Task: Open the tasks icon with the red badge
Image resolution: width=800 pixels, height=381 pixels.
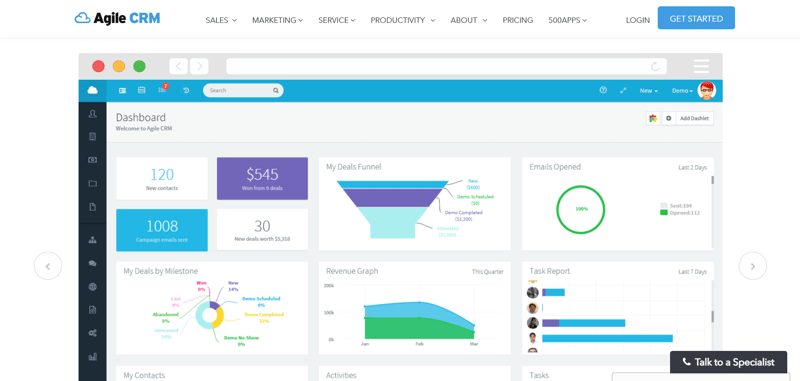Action: pos(163,89)
